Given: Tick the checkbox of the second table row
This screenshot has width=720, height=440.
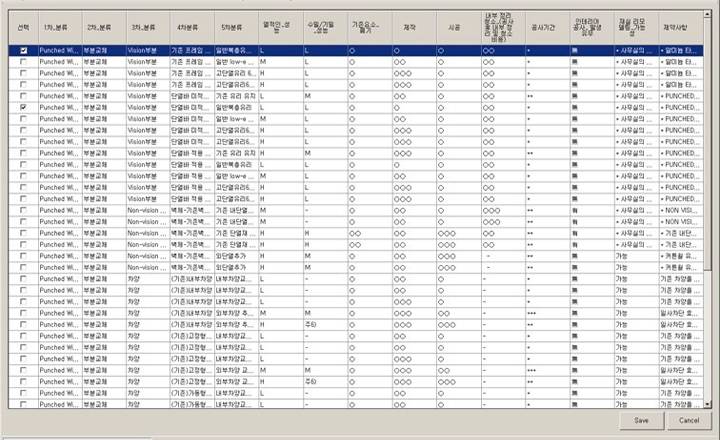Looking at the screenshot, I should [24, 63].
